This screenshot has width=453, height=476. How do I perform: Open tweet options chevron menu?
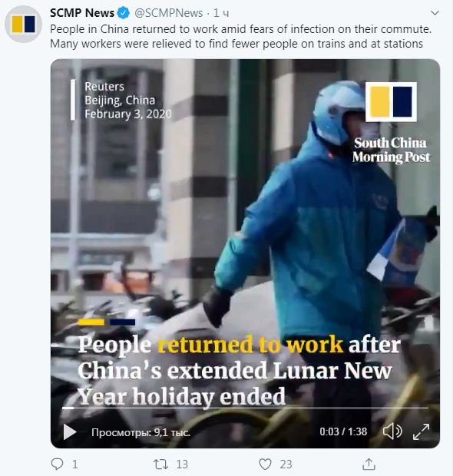435,13
